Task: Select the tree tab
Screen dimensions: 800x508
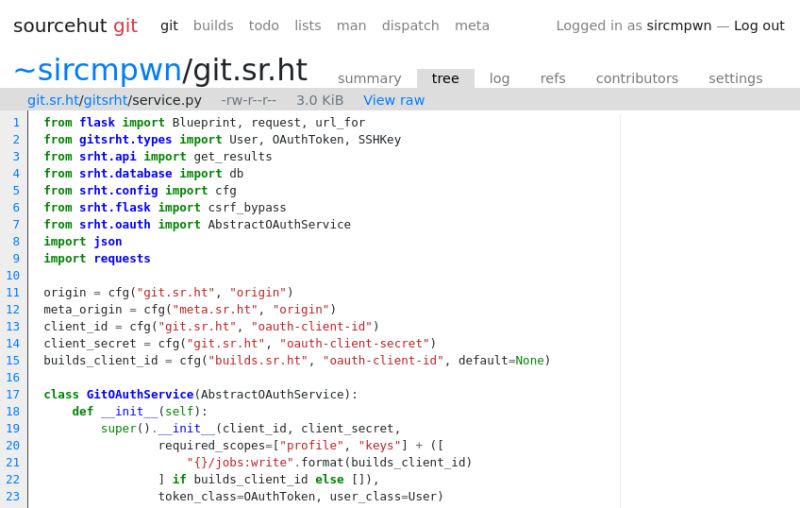Action: point(445,78)
